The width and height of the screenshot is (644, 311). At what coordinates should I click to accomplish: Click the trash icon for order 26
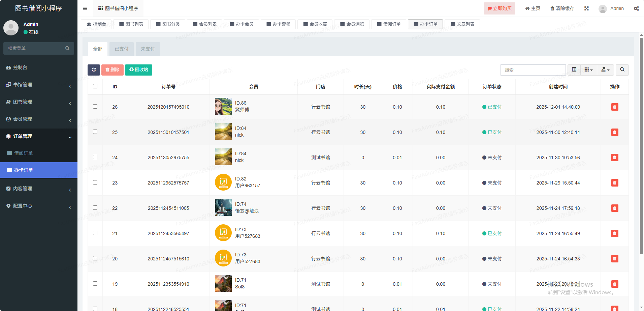(614, 107)
